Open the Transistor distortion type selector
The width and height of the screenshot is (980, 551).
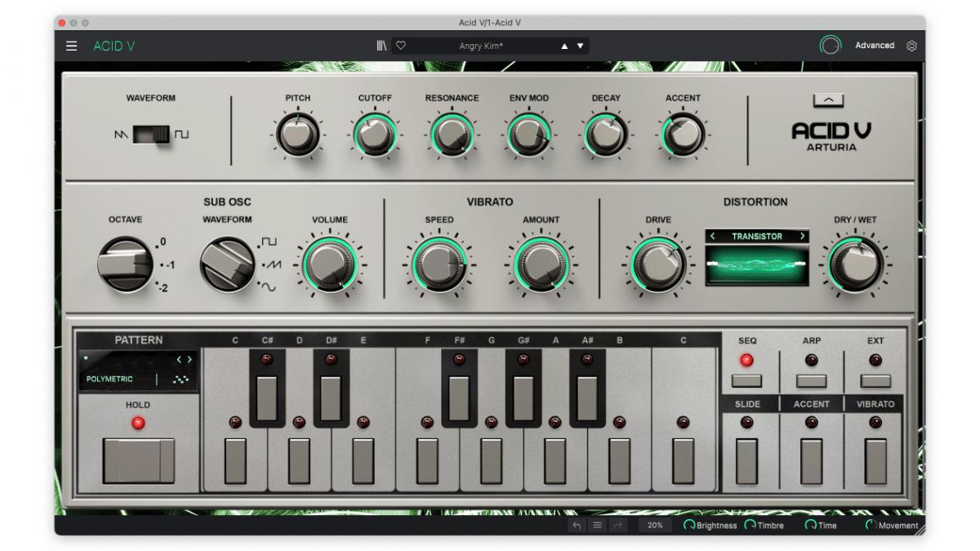[x=757, y=237]
